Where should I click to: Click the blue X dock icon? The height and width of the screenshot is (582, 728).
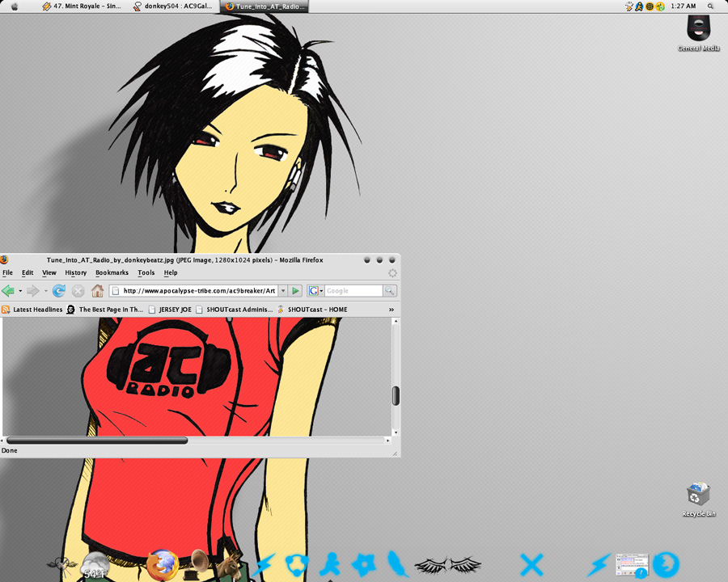531,565
